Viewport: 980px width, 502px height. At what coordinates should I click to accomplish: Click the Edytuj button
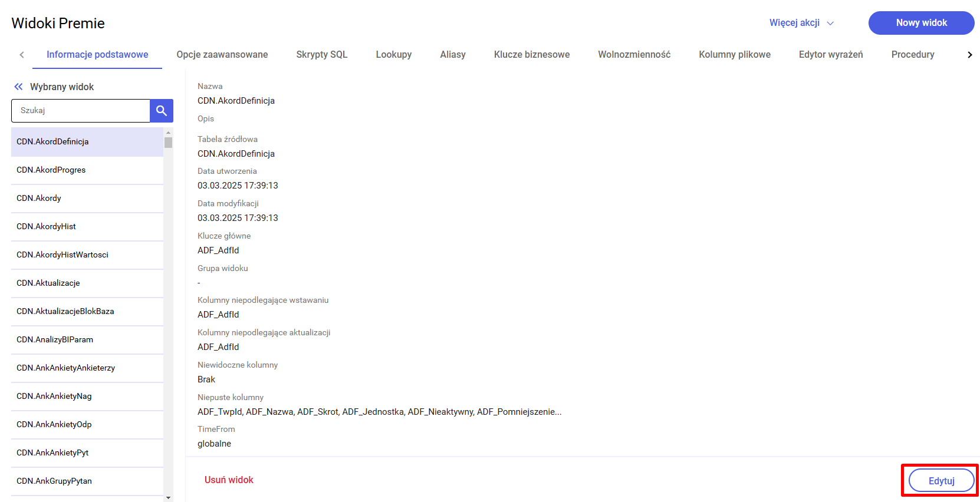point(942,481)
